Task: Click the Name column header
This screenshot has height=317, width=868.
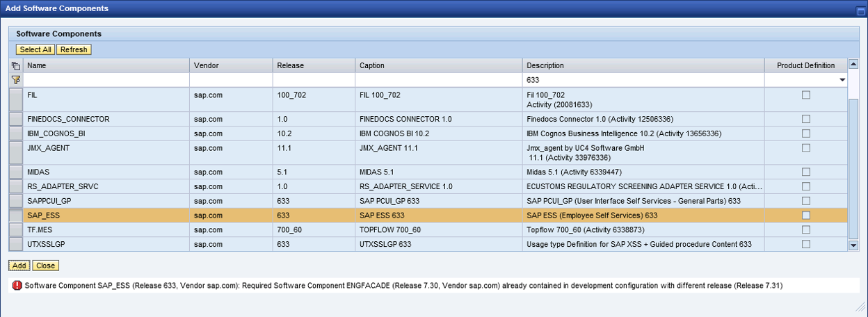Action: (x=106, y=66)
